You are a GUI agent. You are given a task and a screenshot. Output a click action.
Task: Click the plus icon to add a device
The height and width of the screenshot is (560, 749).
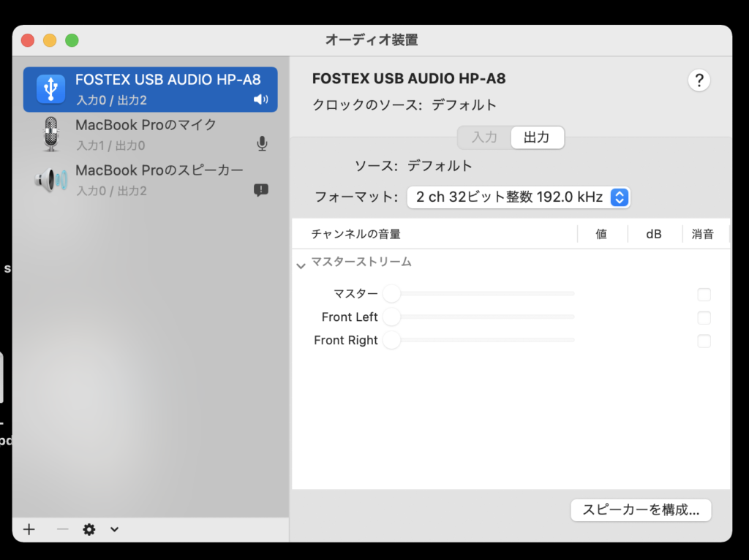[29, 529]
